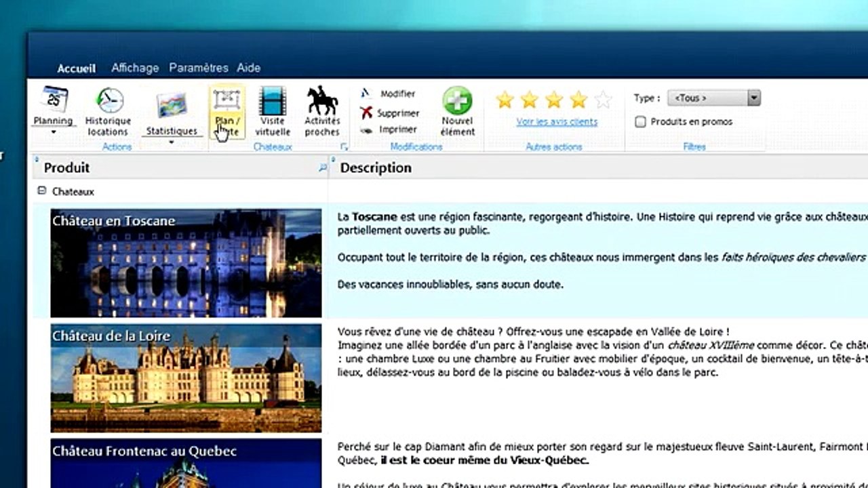Click the 'Type :' filter label
868x488 pixels.
[x=647, y=98]
